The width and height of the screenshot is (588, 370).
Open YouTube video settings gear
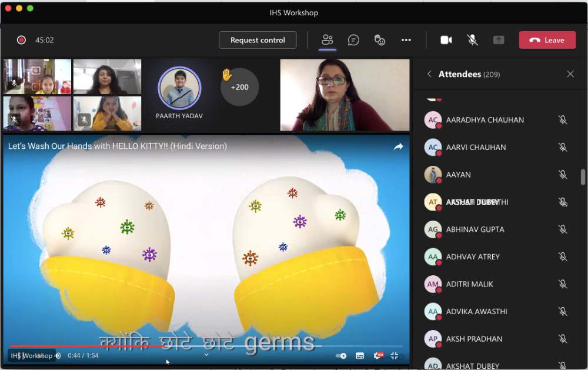click(x=378, y=355)
